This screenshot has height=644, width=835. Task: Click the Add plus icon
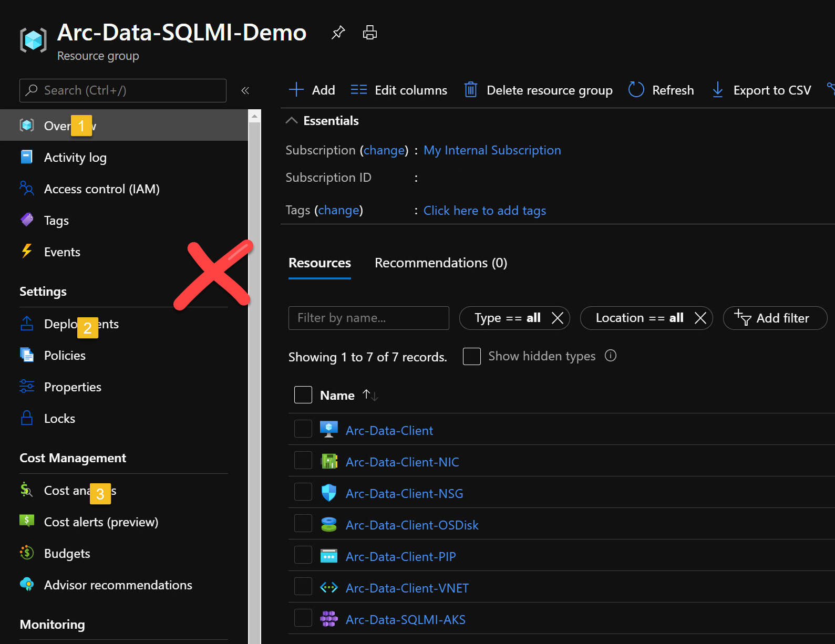point(296,90)
